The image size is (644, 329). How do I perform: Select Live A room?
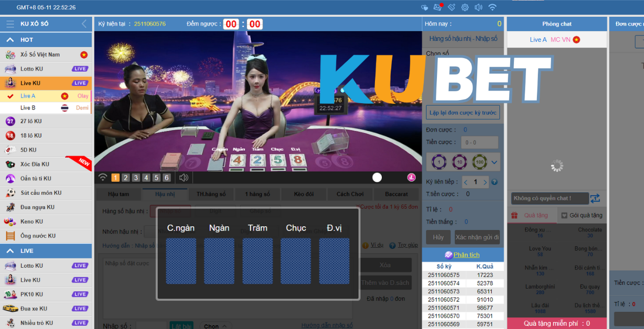(x=46, y=96)
